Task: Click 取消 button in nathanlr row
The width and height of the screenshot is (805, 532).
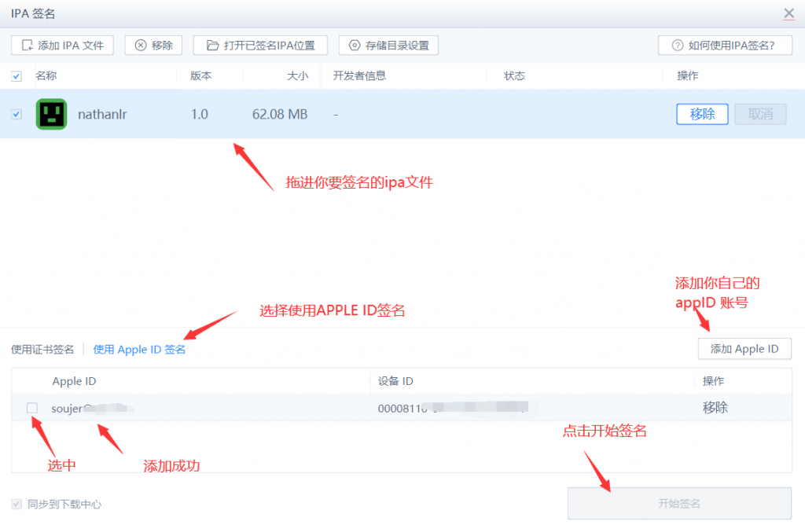Action: [760, 114]
